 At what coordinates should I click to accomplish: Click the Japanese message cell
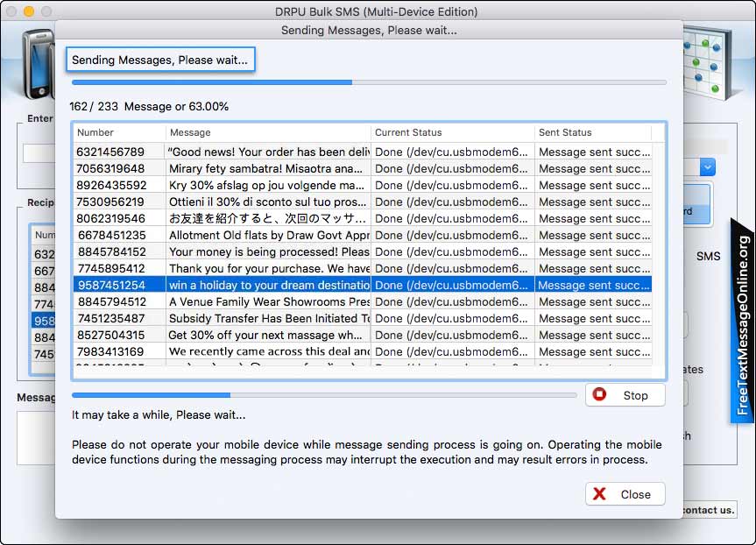(267, 218)
